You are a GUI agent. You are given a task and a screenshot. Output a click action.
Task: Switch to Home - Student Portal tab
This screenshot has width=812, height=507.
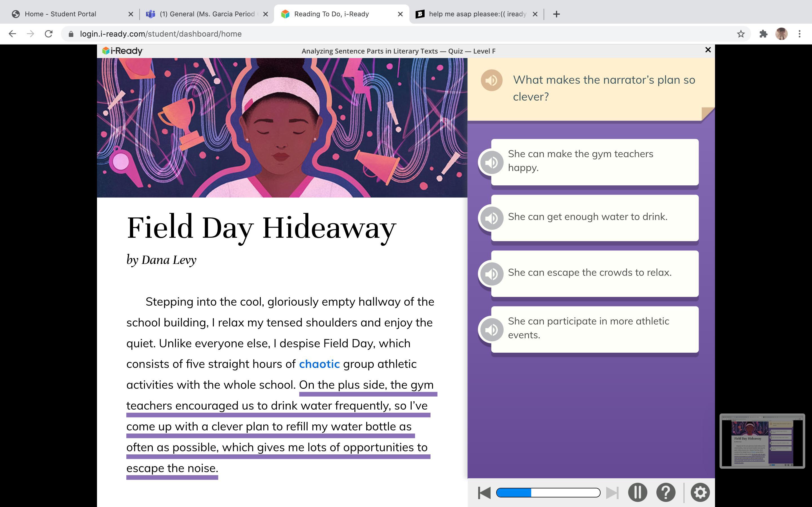(60, 14)
